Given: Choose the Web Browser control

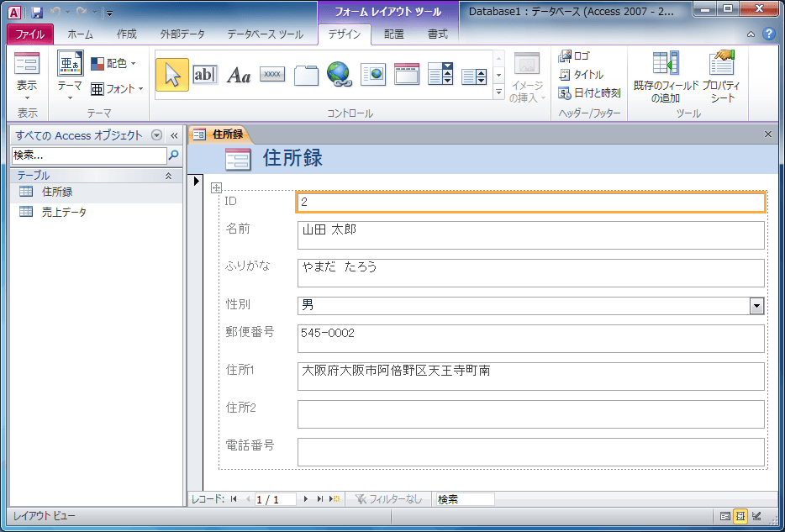Looking at the screenshot, I should (x=373, y=75).
